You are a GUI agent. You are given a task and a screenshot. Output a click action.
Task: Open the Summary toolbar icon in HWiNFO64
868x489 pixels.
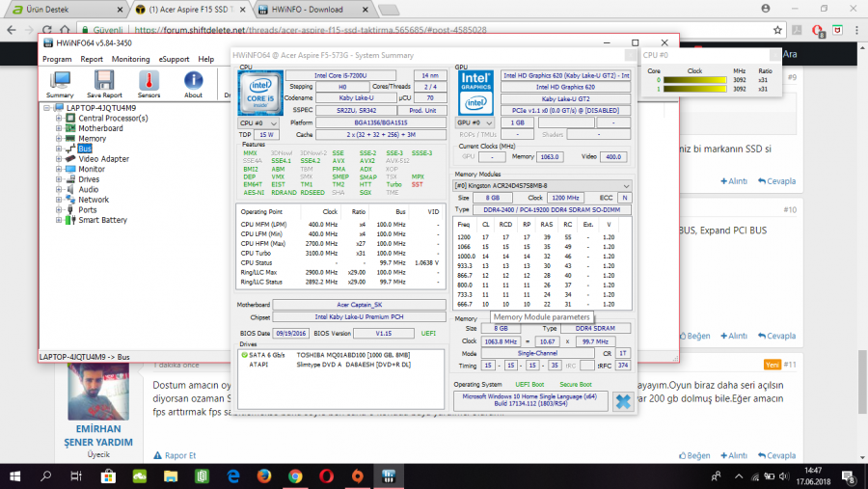coord(60,85)
